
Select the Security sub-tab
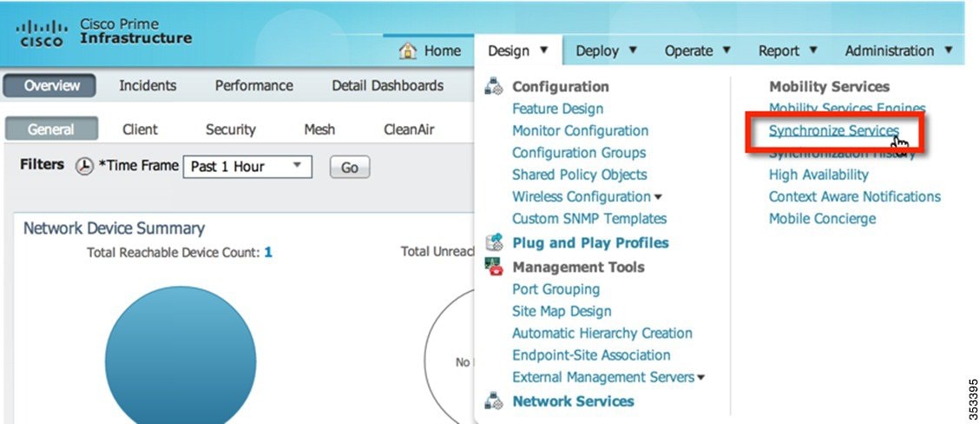231,129
